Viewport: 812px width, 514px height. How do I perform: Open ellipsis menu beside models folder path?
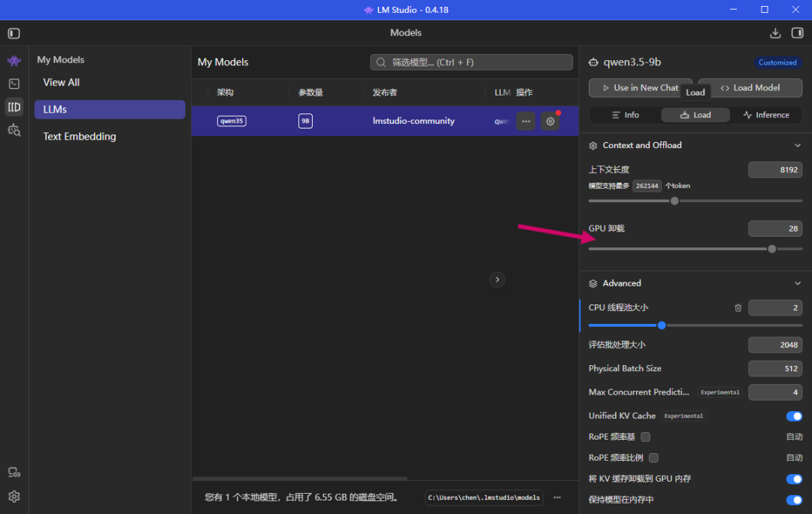point(557,497)
